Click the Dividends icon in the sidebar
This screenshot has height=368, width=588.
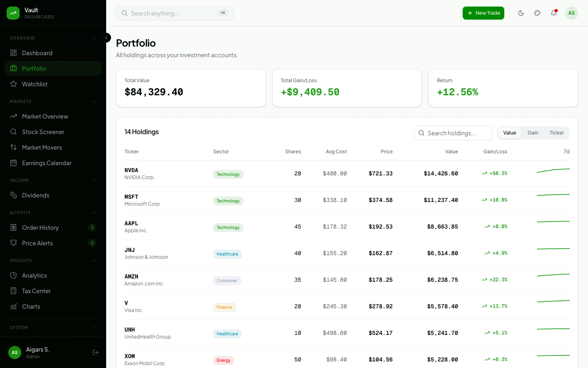click(14, 195)
